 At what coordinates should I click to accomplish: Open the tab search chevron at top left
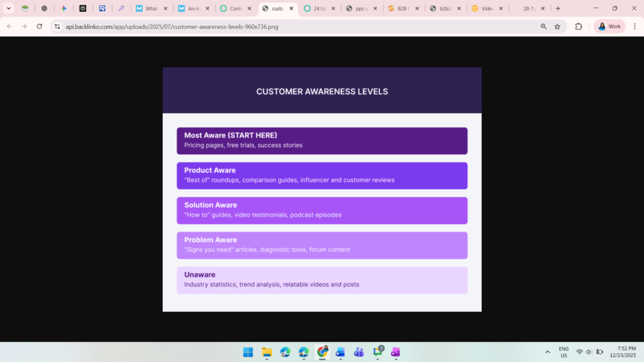9,8
